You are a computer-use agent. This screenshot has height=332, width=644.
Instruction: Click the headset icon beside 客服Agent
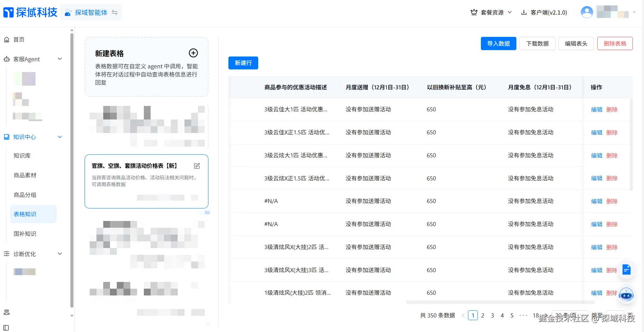pos(6,59)
